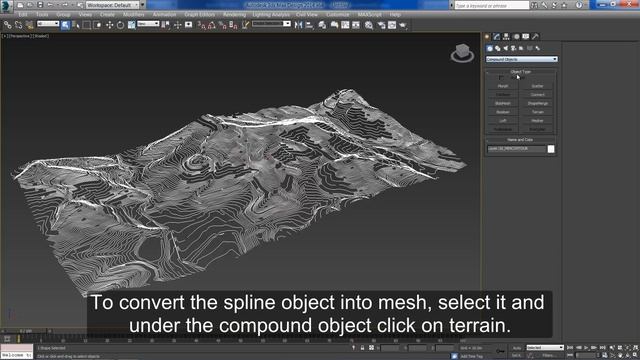
Task: Enable the AutoGrid checkbox
Action: coord(501,78)
